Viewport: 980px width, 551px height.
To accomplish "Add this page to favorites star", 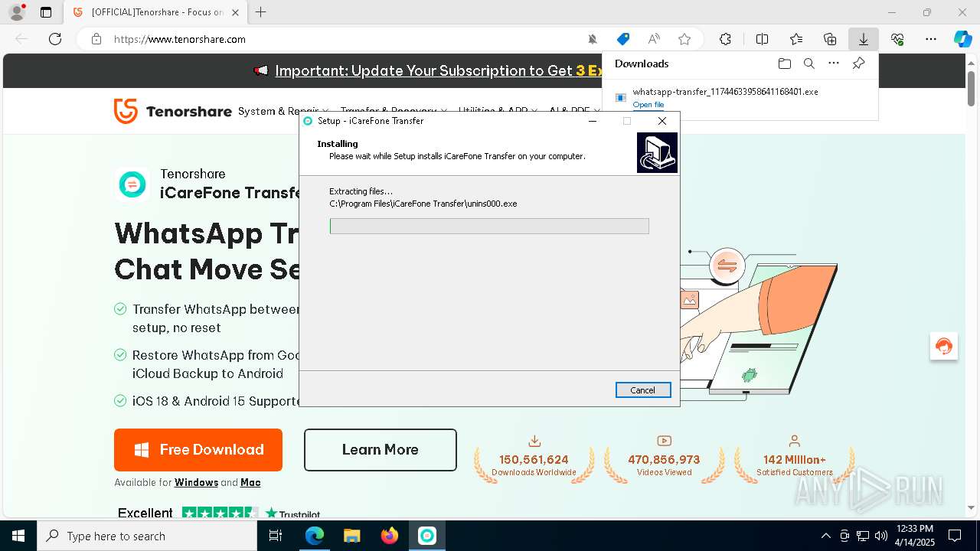I will (x=684, y=39).
